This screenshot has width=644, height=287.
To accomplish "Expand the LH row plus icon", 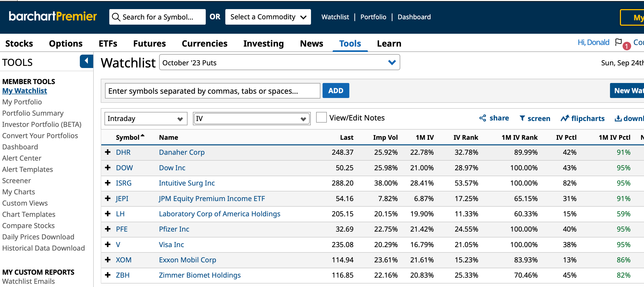I will pyautogui.click(x=108, y=214).
